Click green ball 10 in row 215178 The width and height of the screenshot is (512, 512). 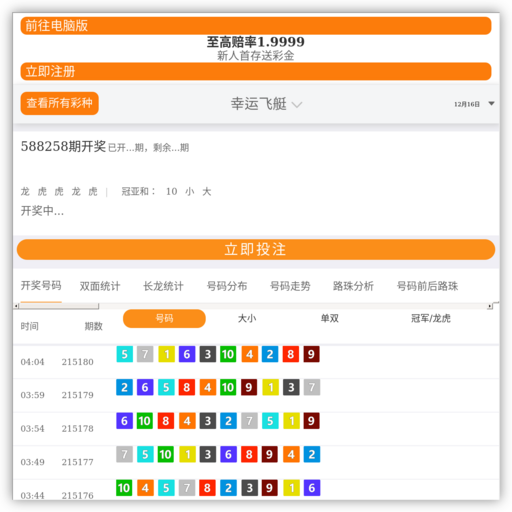coord(145,421)
